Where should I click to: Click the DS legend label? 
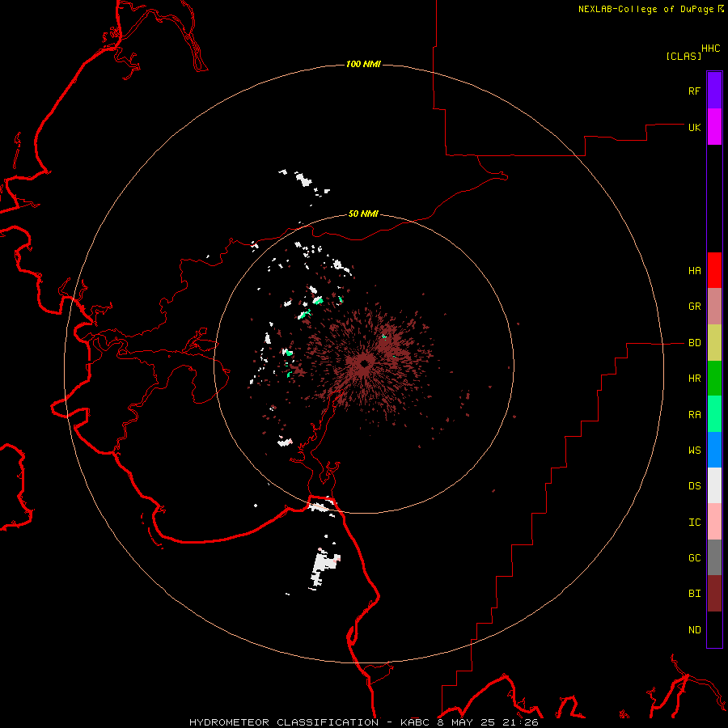pos(695,486)
